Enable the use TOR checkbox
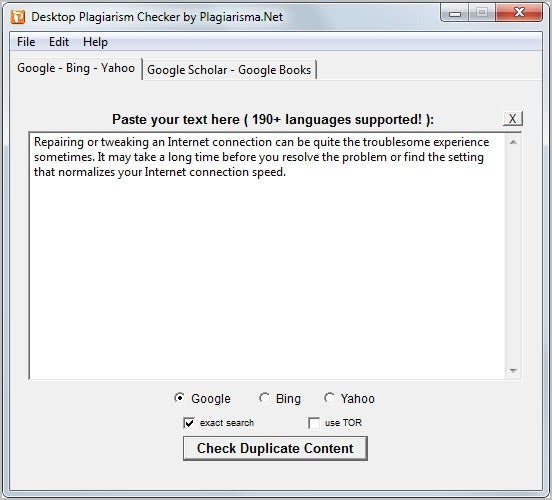This screenshot has width=552, height=500. 314,423
